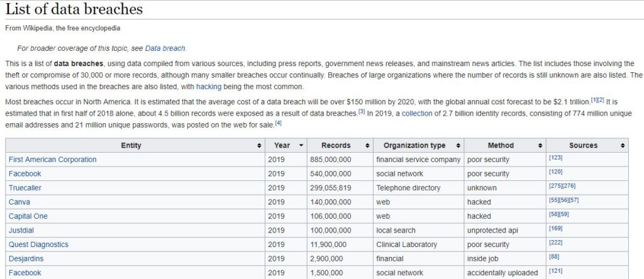Open source reference [88]

point(554,256)
